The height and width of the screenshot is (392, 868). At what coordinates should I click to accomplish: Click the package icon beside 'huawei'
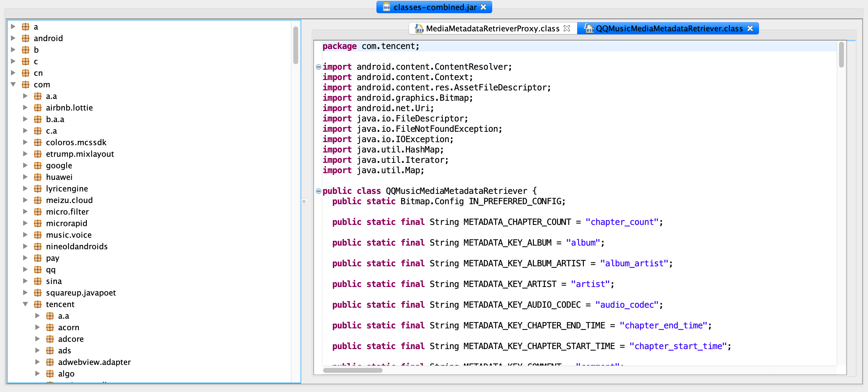coord(38,177)
